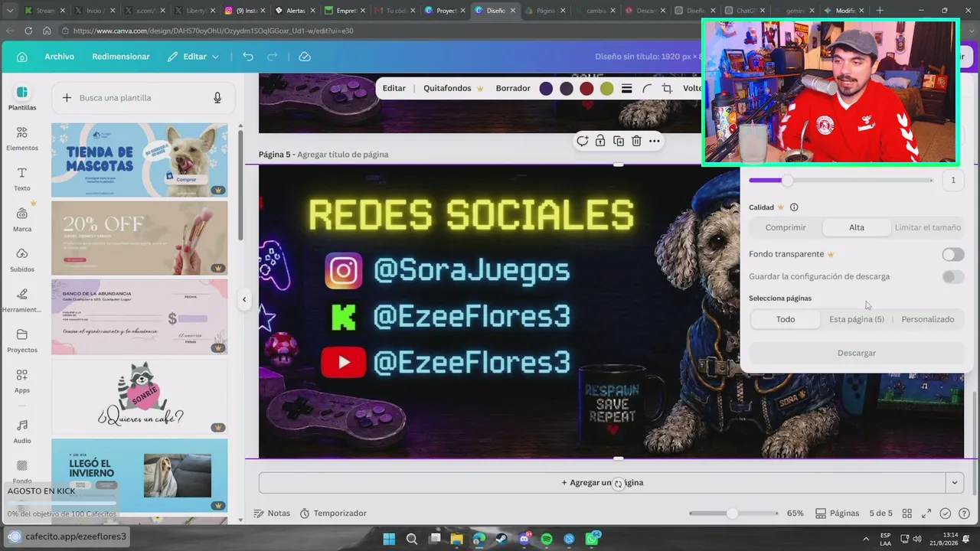The height and width of the screenshot is (551, 980).
Task: Select the crop tool
Action: coord(667,89)
